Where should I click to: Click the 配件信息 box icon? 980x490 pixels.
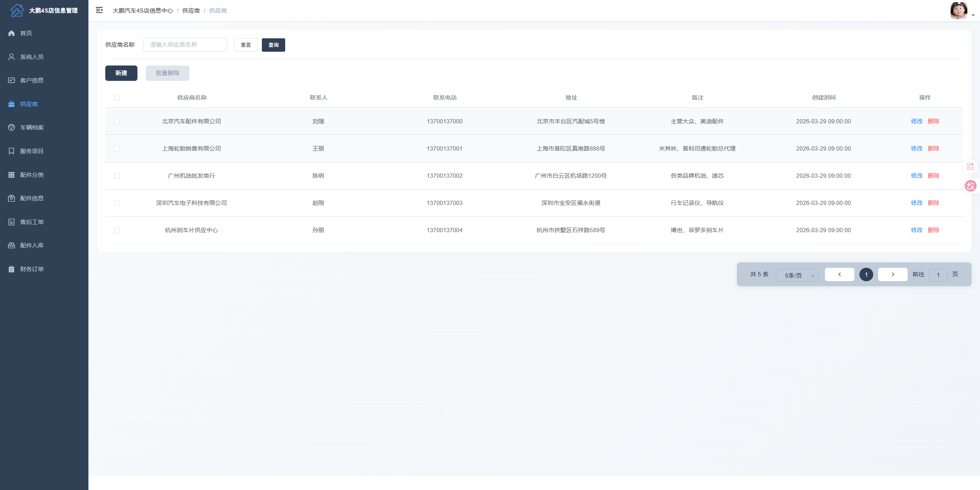click(x=11, y=198)
